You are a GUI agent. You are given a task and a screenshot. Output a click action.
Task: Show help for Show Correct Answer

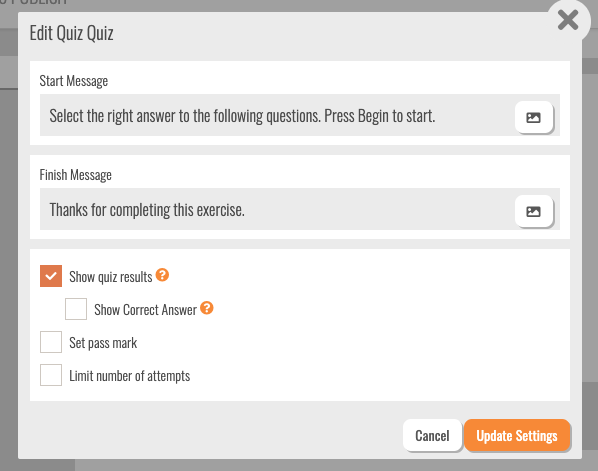point(207,307)
